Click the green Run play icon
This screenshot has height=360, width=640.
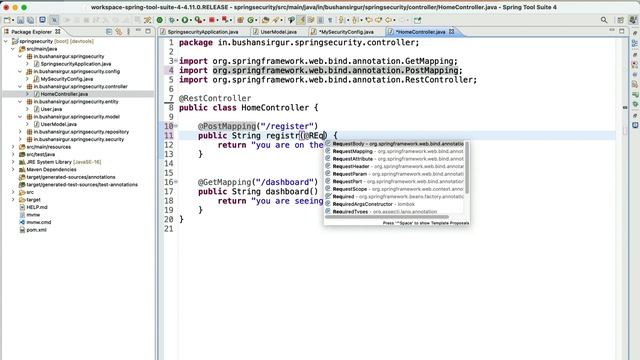tap(185, 20)
